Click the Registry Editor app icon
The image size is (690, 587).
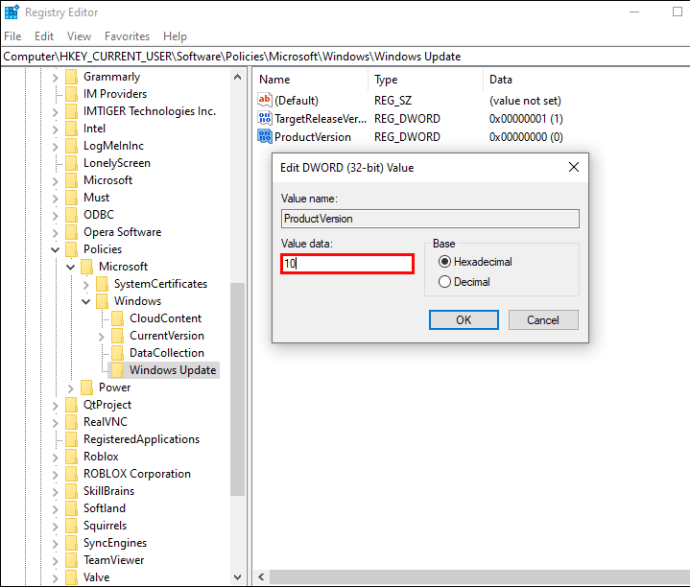point(11,12)
